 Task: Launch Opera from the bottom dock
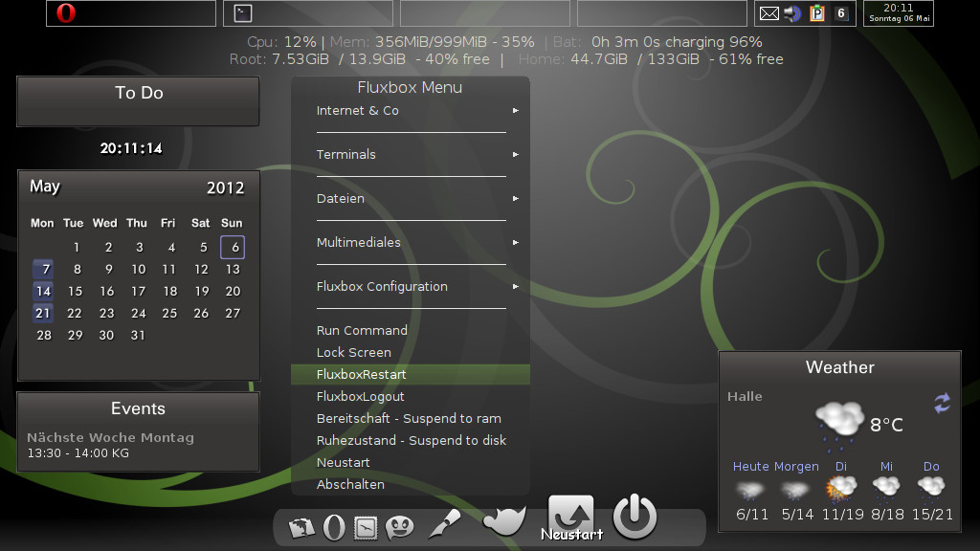coord(334,527)
